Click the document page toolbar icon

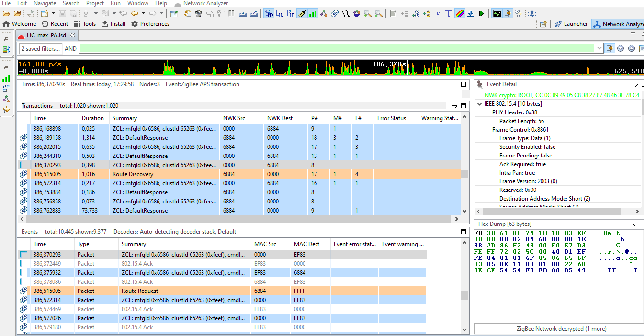pos(393,13)
